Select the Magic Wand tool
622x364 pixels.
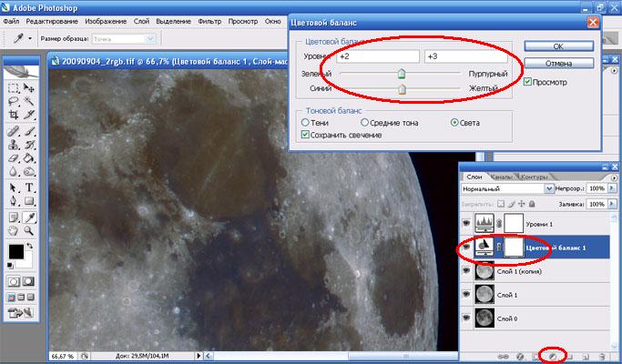(x=29, y=101)
